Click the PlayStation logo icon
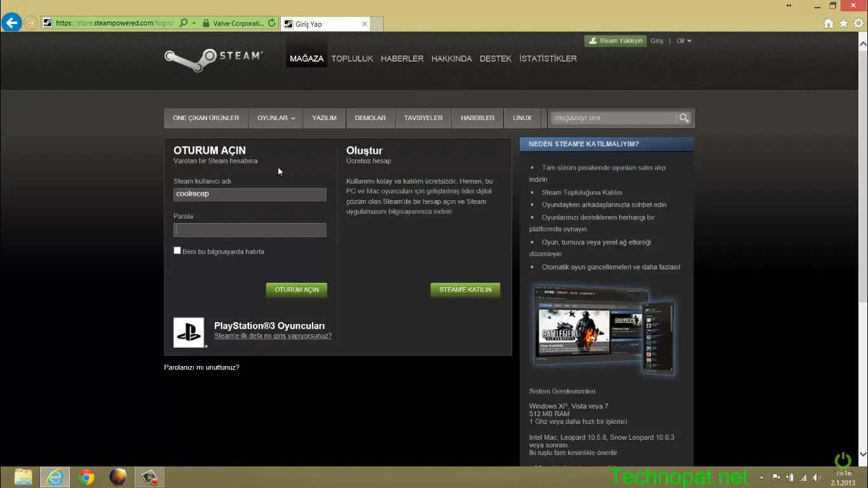This screenshot has height=488, width=868. pyautogui.click(x=189, y=332)
